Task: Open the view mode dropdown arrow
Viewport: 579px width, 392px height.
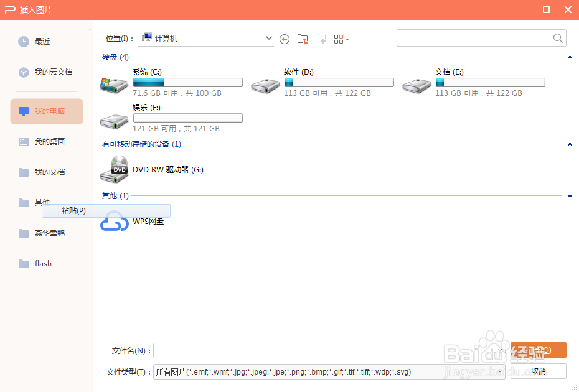Action: point(346,39)
